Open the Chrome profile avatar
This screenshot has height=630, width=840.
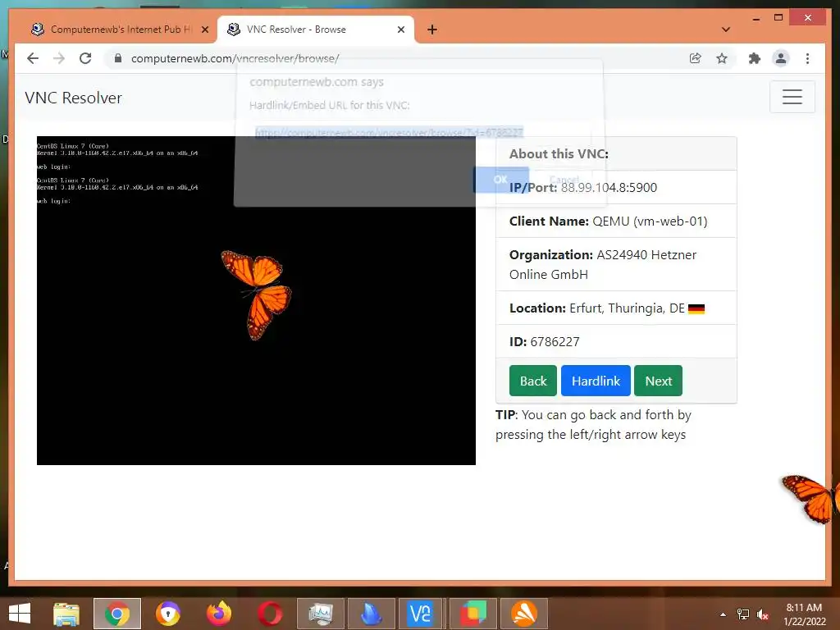pyautogui.click(x=781, y=58)
